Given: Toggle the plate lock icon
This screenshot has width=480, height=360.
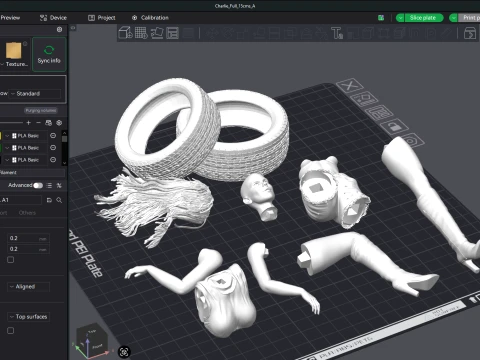Looking at the screenshot, I should click(x=395, y=126).
